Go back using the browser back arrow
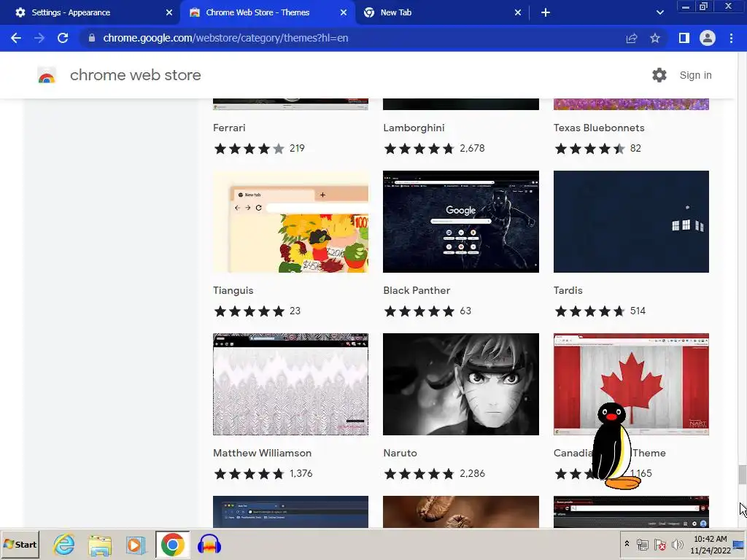This screenshot has width=747, height=560. (x=16, y=38)
